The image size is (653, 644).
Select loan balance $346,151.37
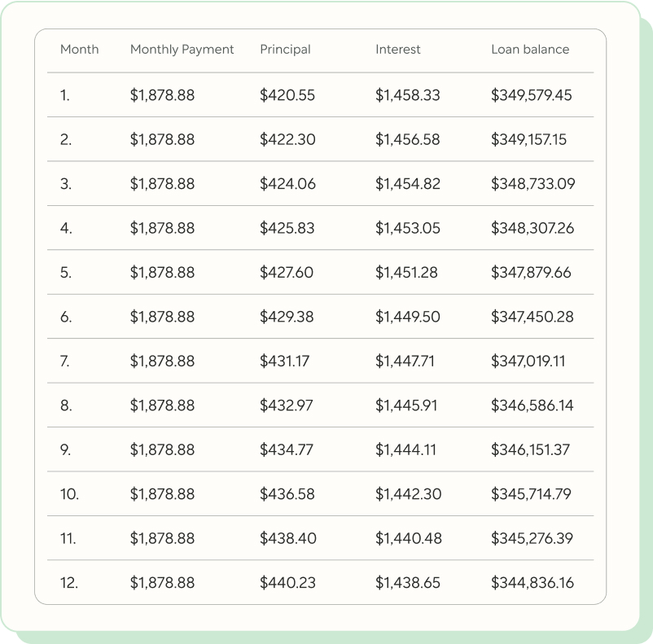pyautogui.click(x=531, y=449)
